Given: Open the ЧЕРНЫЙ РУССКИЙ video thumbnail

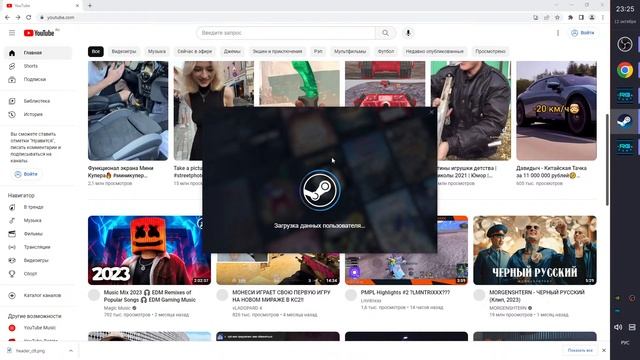Looking at the screenshot, I should (535, 250).
